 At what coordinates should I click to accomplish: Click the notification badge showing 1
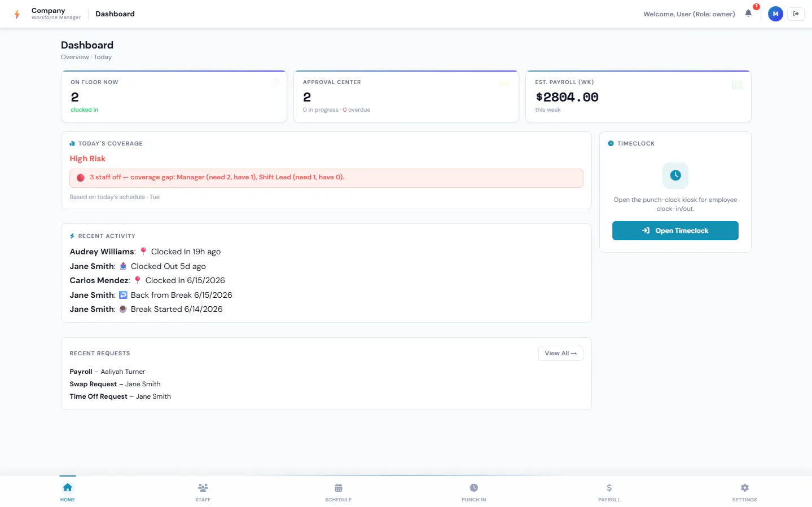(756, 7)
